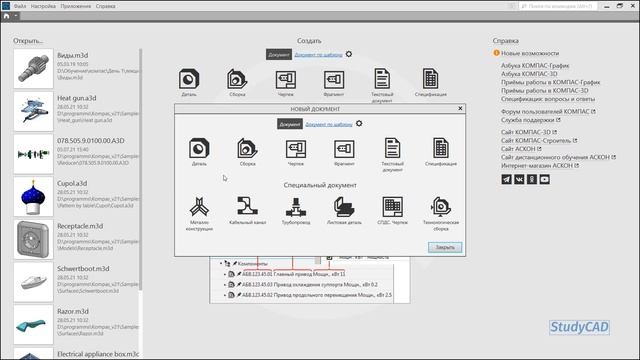
Task: Switch to Документ по шаблону in dialog
Action: pyautogui.click(x=329, y=124)
